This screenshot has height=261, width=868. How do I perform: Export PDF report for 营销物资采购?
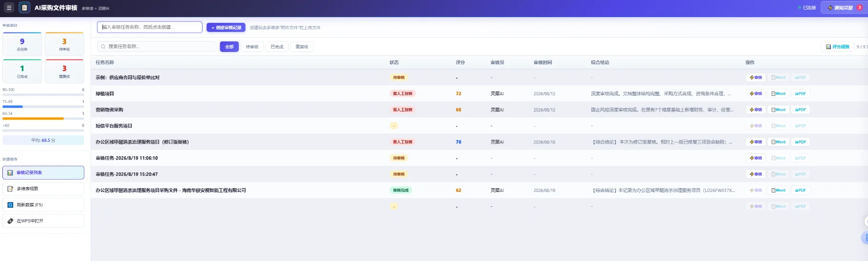pos(800,110)
